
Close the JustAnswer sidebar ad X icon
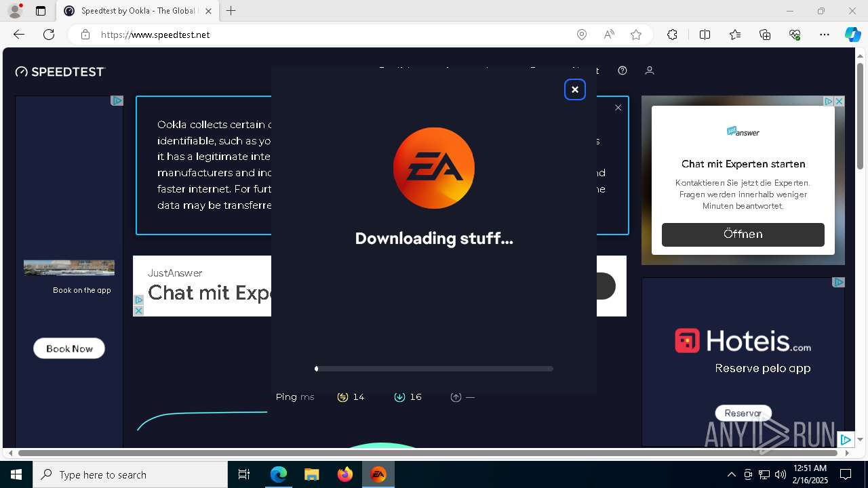[x=839, y=101]
